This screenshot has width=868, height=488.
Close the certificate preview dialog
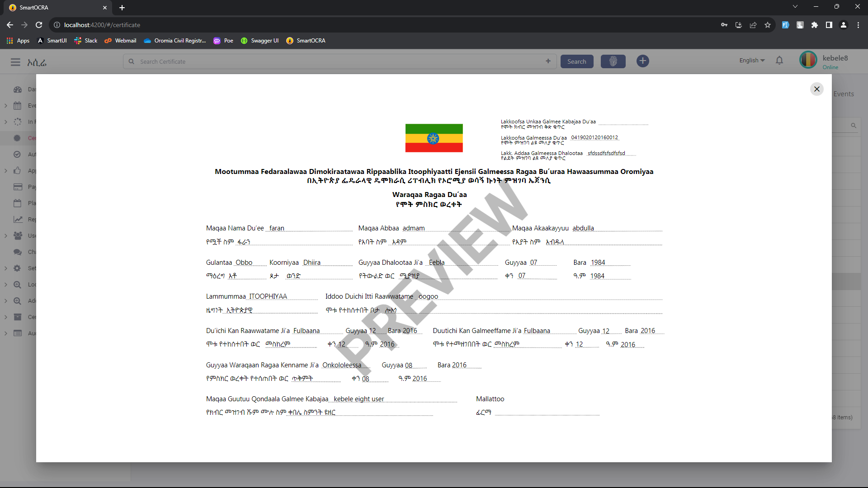(x=816, y=89)
